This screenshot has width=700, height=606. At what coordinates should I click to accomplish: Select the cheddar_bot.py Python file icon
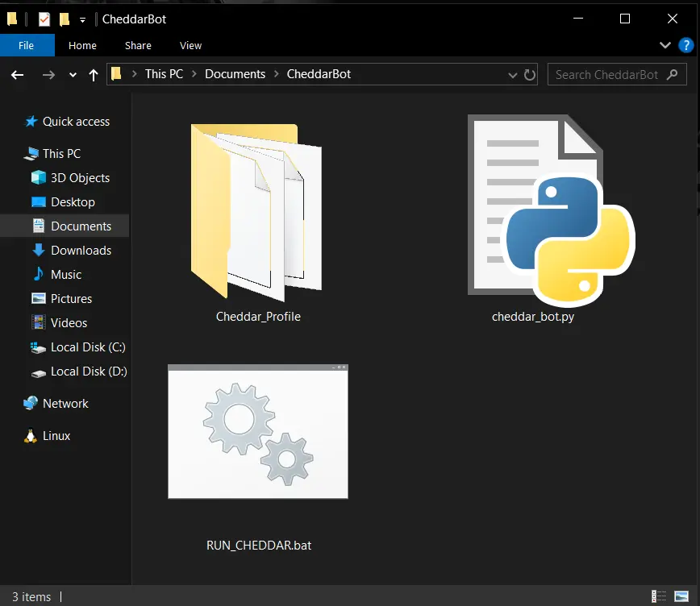click(552, 210)
